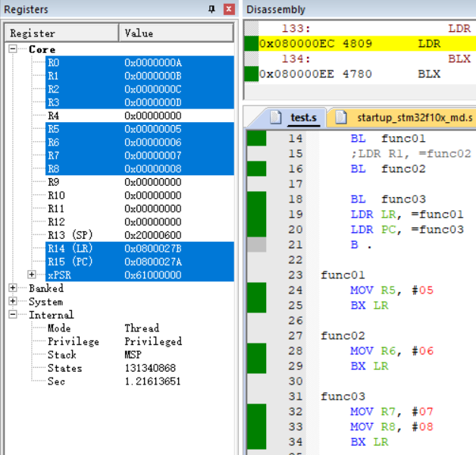Expand the xPSR register

coord(32,275)
